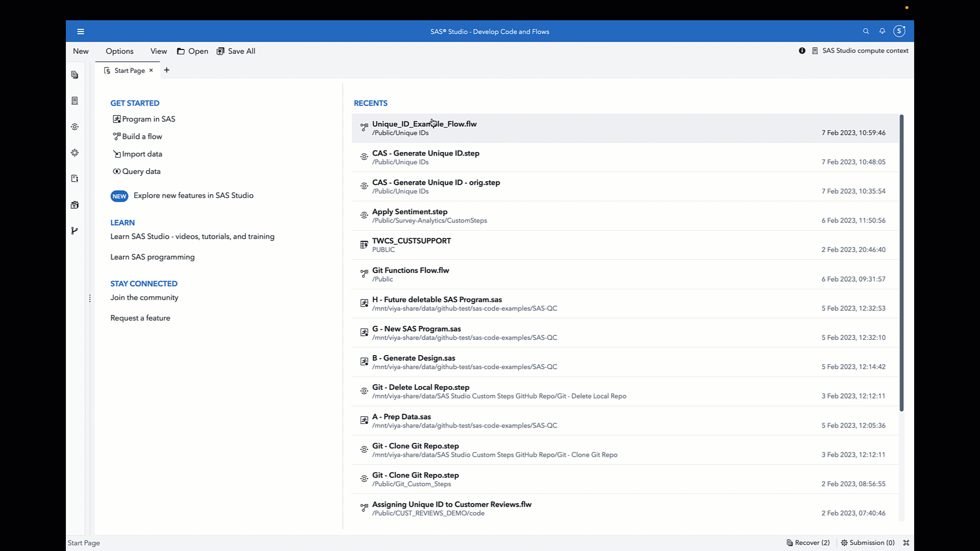Open the Options menu
980x551 pixels.
coord(119,51)
